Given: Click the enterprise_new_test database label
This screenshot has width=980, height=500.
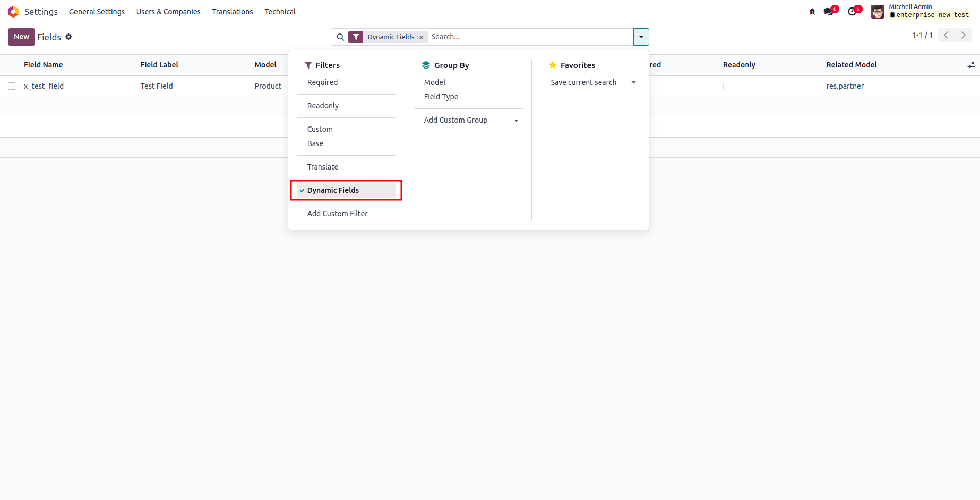Looking at the screenshot, I should [930, 15].
